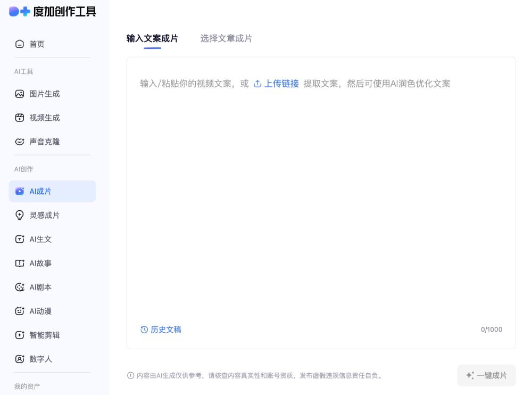This screenshot has height=395, width=532.
Task: Click the 度加创作工具 logo
Action: [x=52, y=11]
